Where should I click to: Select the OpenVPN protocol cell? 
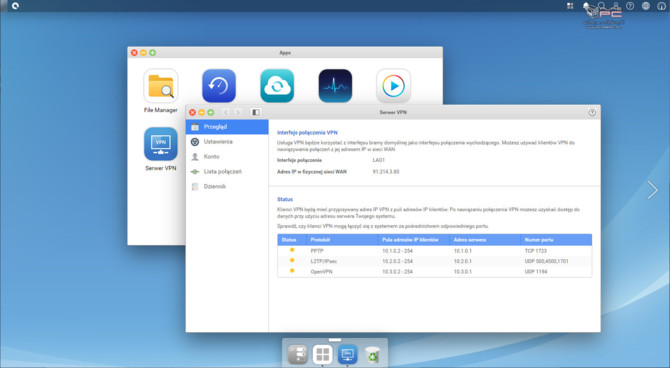click(x=321, y=272)
